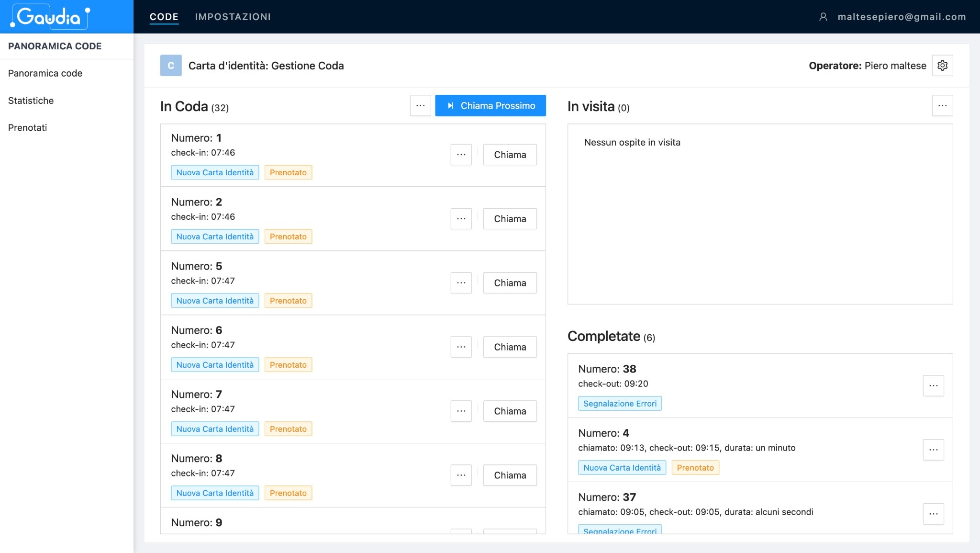Viewport: 980px width, 553px height.
Task: Click the blue 'C' queue avatar icon
Action: click(x=170, y=65)
